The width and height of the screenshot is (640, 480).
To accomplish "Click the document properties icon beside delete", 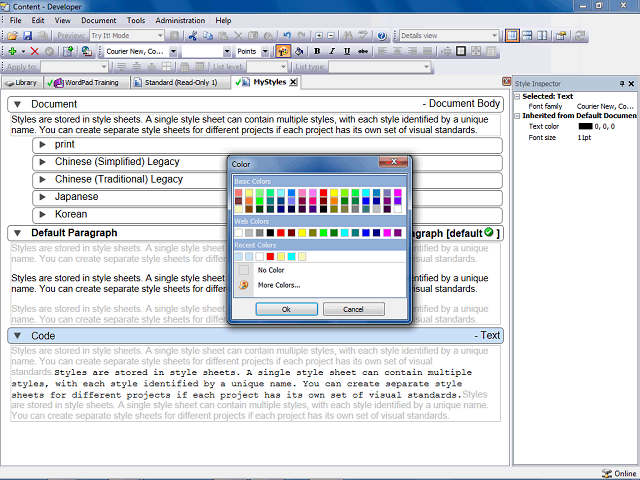I will click(x=68, y=51).
